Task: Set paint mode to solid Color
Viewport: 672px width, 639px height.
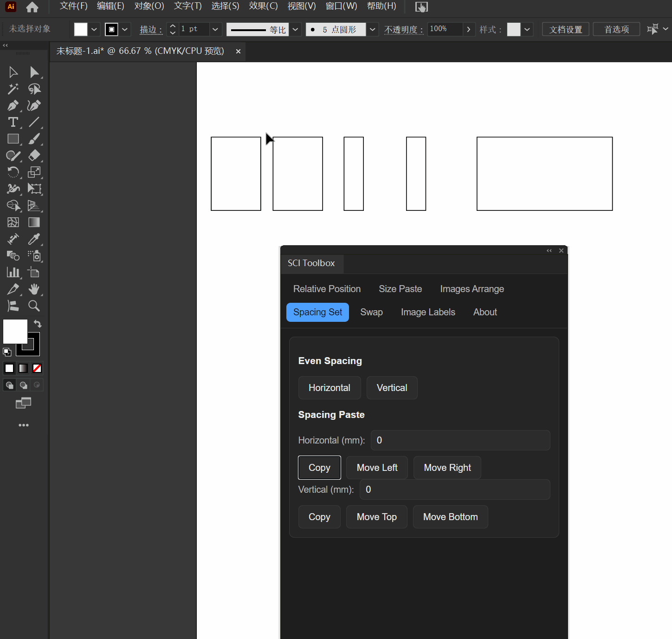Action: click(9, 368)
